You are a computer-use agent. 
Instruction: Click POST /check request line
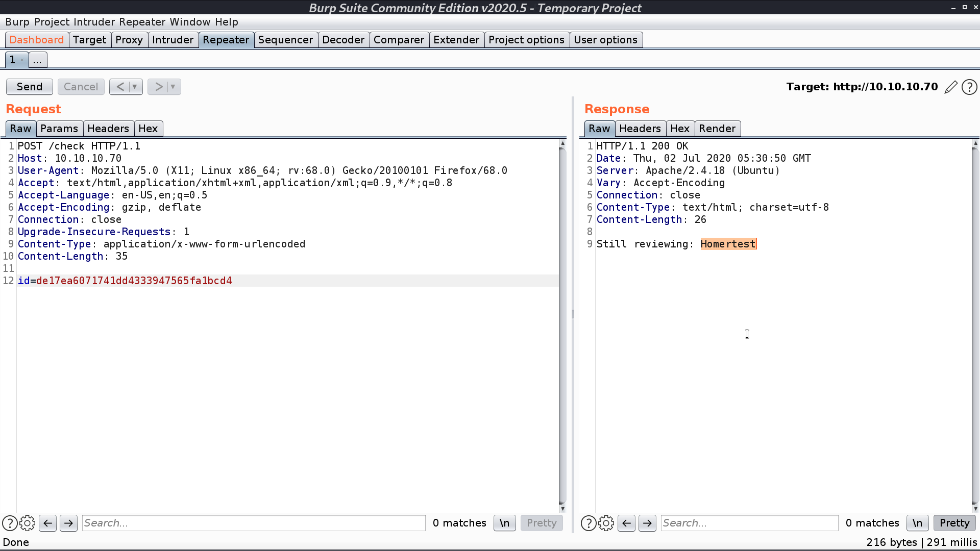79,146
